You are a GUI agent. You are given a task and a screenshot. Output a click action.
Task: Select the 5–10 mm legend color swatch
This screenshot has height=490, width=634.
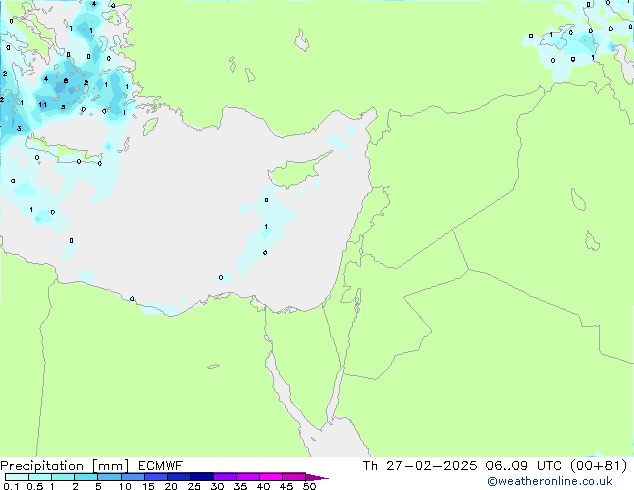(x=109, y=477)
